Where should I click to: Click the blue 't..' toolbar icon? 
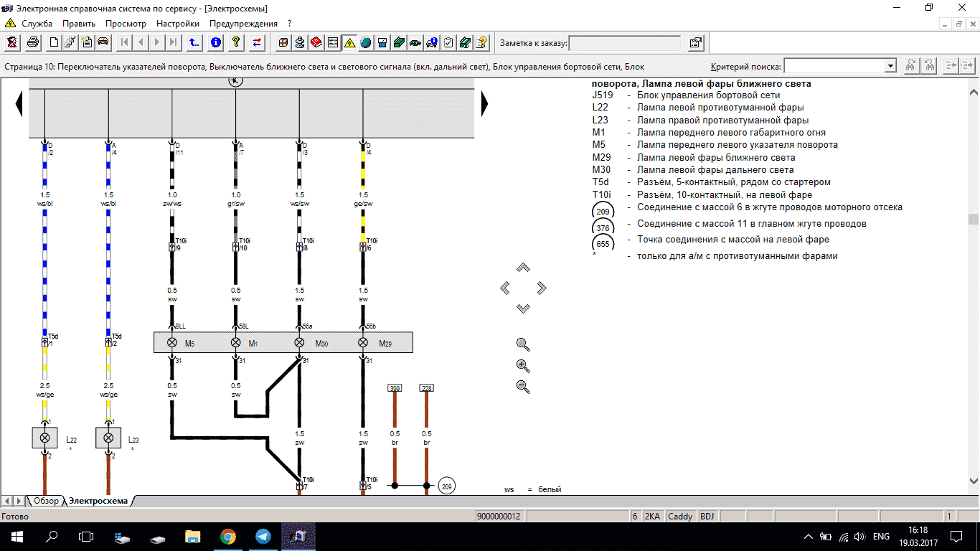[x=194, y=42]
